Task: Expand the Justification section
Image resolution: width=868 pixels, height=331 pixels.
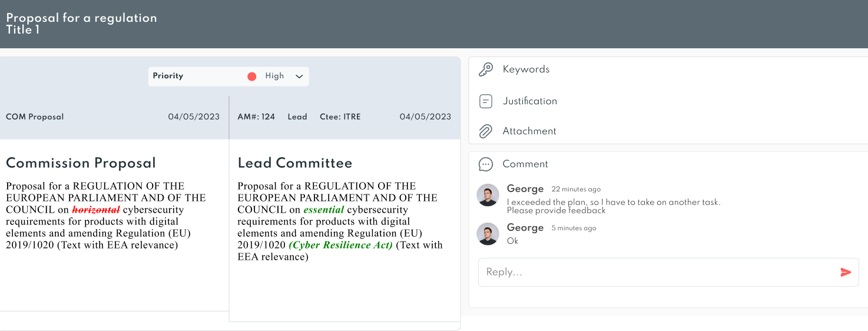Action: click(x=668, y=101)
